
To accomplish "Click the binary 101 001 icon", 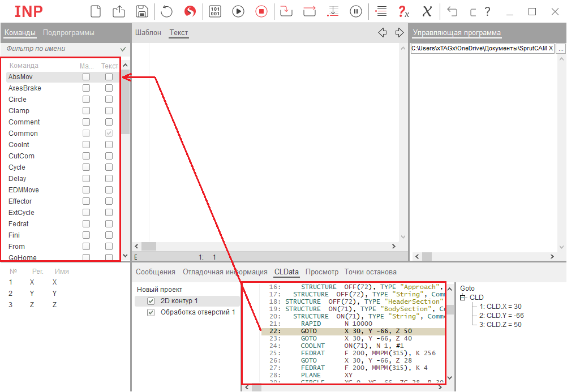I will pos(215,11).
